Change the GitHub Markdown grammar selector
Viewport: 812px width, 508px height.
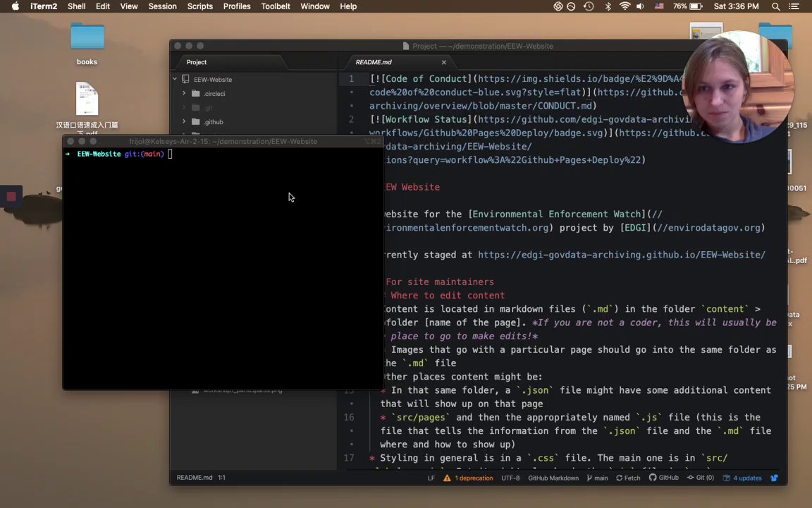pos(553,478)
